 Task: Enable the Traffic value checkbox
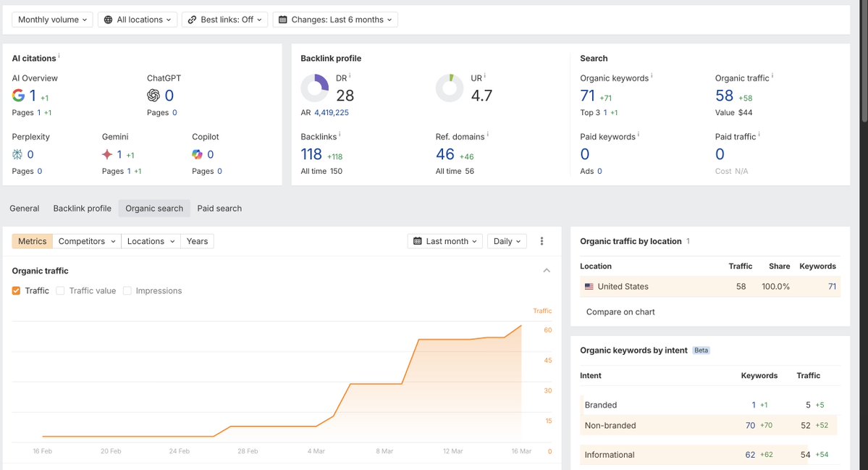60,290
